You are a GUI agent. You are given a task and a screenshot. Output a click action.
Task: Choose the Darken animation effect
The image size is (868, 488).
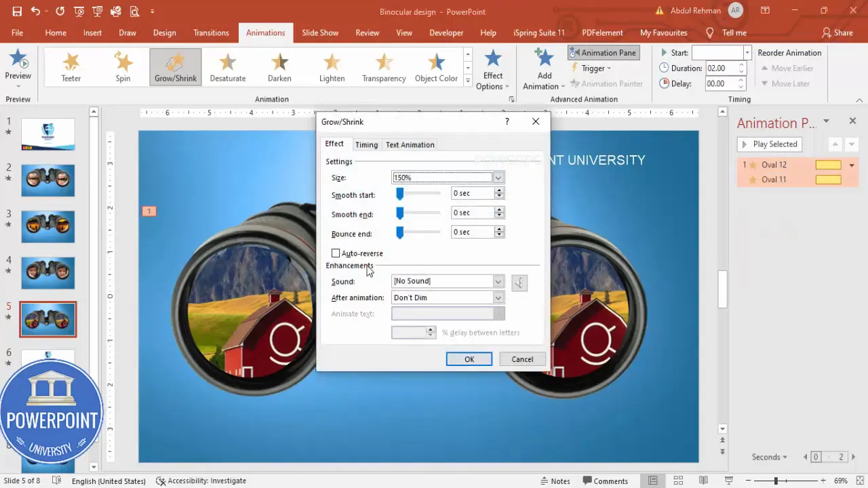(279, 67)
